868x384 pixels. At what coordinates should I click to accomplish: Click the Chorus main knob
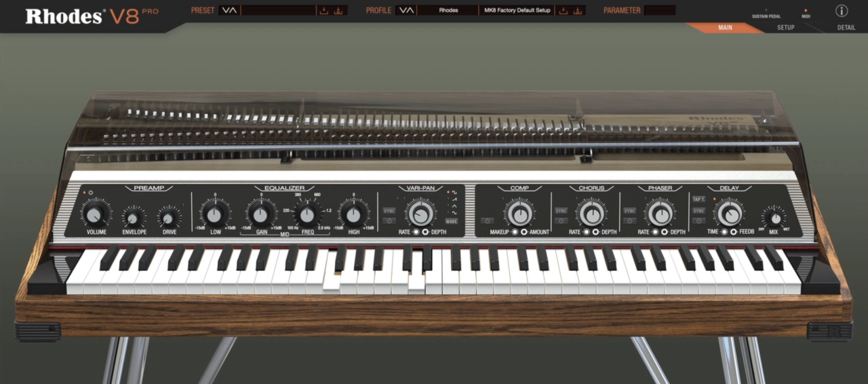[x=592, y=214]
